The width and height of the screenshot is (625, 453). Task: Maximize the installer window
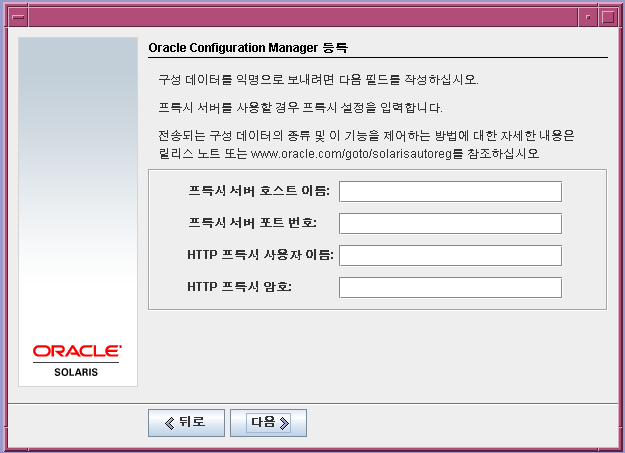(608, 17)
